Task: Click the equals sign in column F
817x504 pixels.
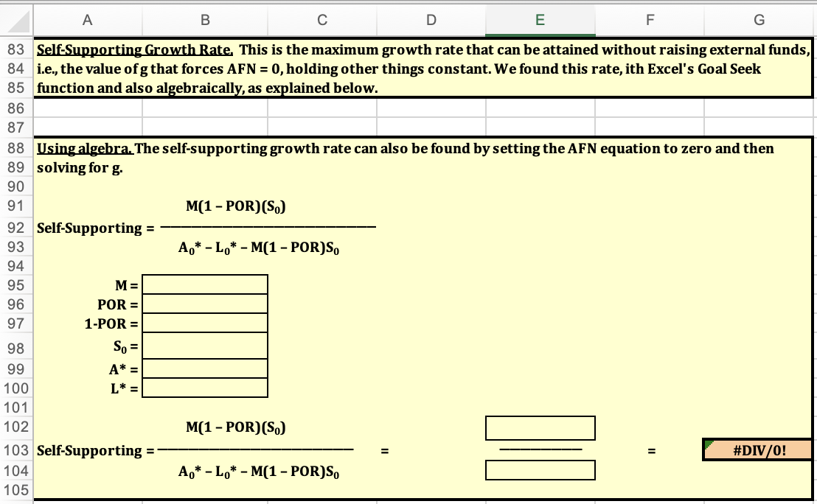Action: [651, 451]
